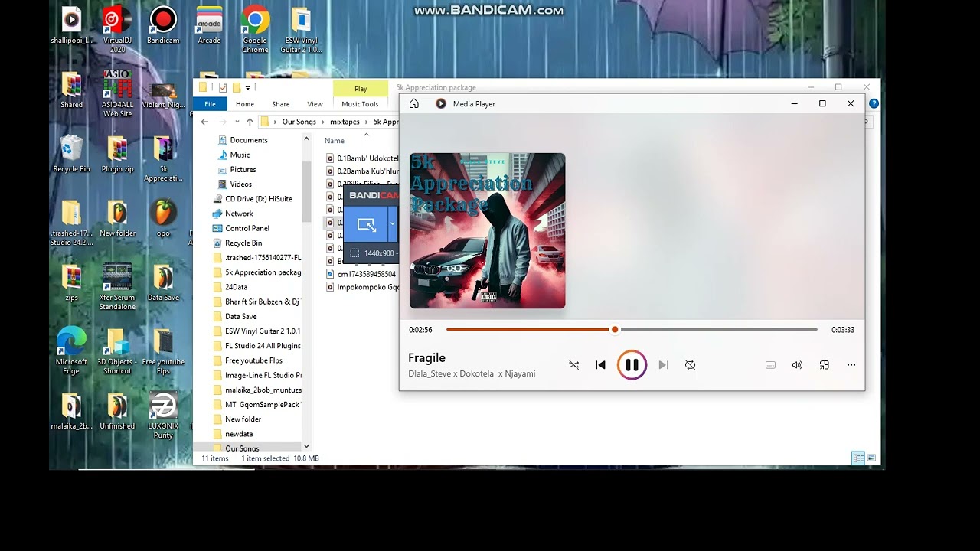The image size is (980, 551).
Task: Pause the track playing in Media Player
Action: click(632, 365)
